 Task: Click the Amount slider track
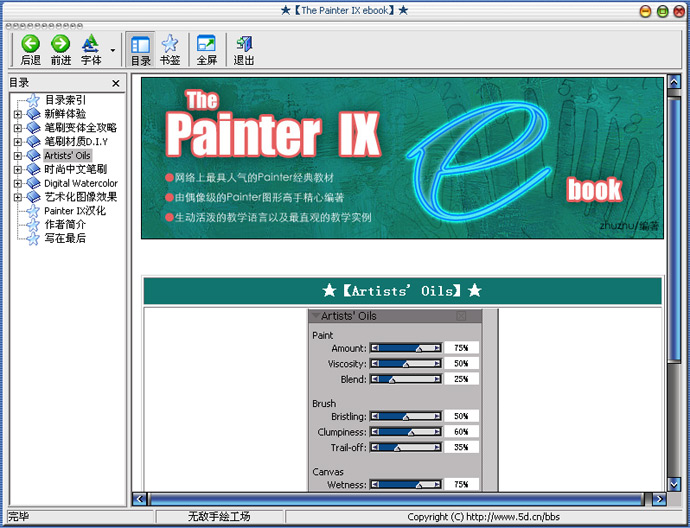(405, 348)
